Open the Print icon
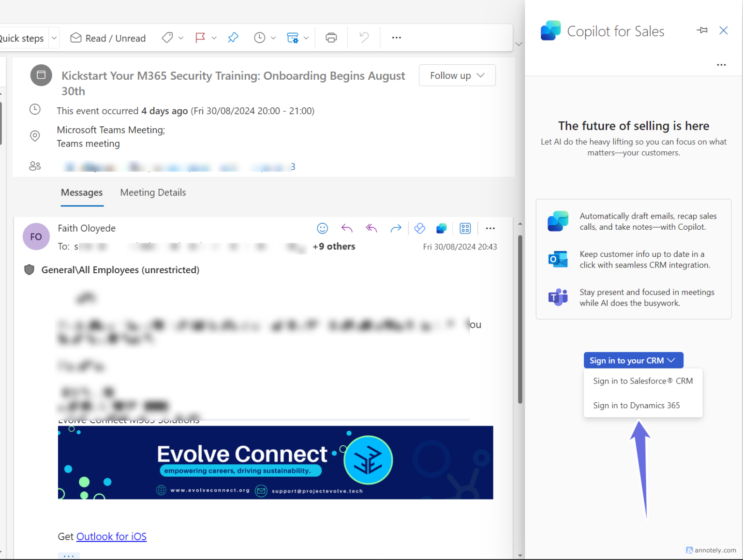The image size is (743, 560). pyautogui.click(x=331, y=37)
